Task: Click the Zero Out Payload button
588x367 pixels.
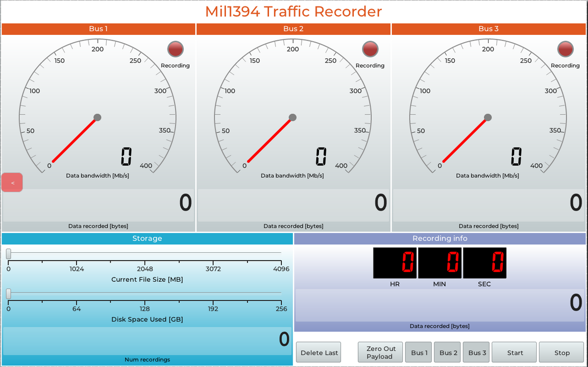Action: [x=380, y=352]
